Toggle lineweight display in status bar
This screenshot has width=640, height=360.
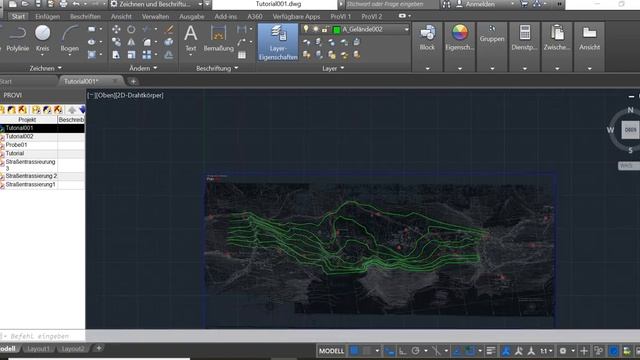pyautogui.click(x=491, y=351)
